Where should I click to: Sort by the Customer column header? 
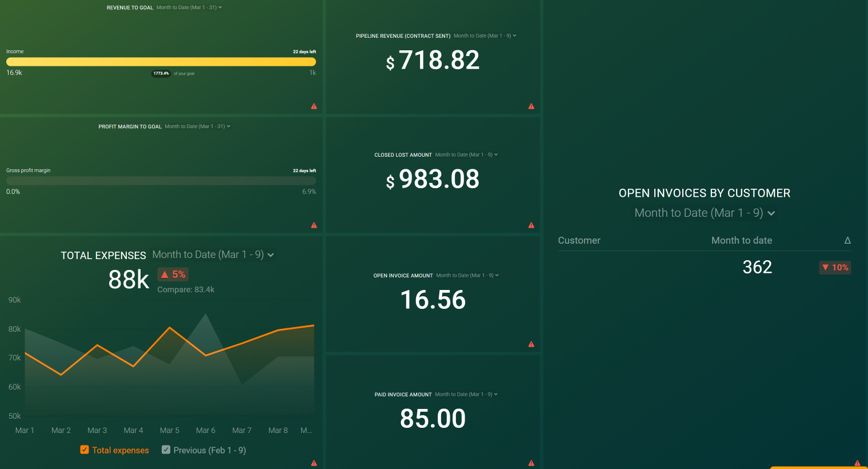coord(579,240)
